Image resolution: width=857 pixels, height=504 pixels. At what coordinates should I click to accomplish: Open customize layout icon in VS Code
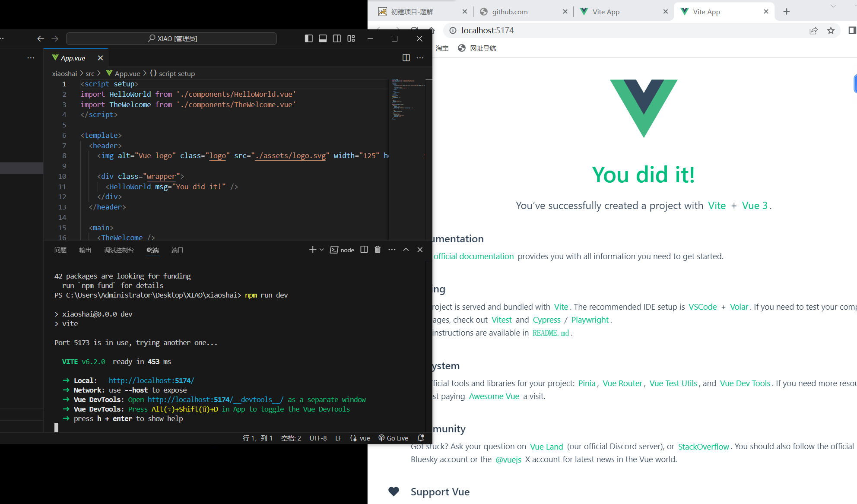coord(351,38)
